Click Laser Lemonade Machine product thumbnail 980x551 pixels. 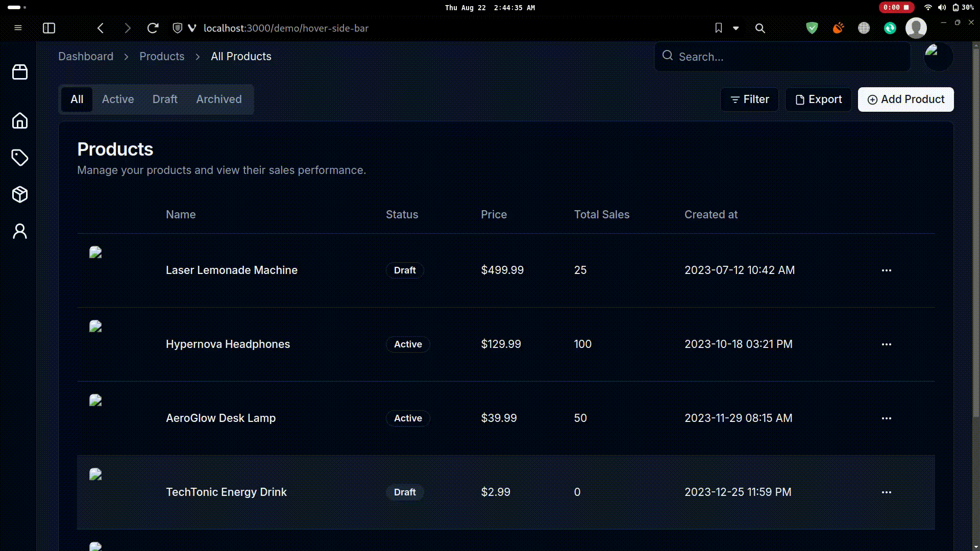pos(96,253)
